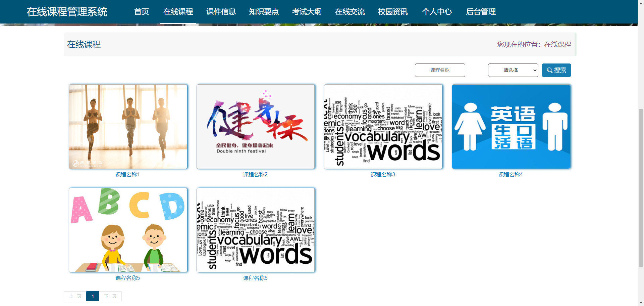Open the 知识要点 menu item
This screenshot has width=644, height=306.
click(264, 12)
